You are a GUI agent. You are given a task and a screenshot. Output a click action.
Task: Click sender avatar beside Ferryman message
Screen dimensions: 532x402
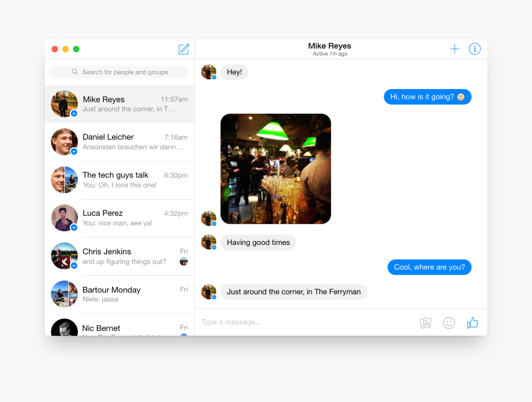208,292
